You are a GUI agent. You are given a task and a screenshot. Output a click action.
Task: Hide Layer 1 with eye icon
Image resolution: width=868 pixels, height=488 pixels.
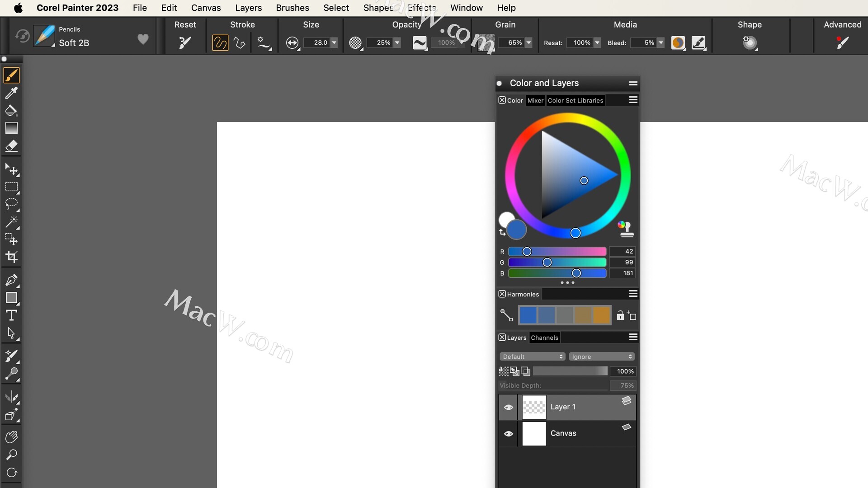coord(508,407)
